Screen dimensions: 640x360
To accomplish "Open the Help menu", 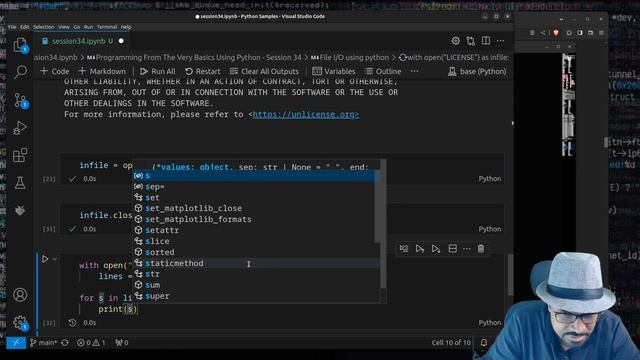I will [x=126, y=27].
